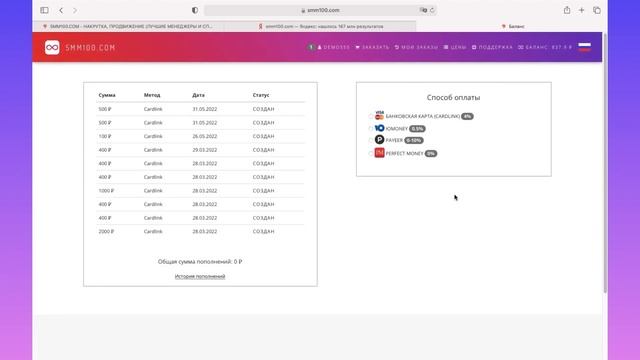Click the Cardlink cell in the 1000 ₽ row
This screenshot has height=360, width=640.
point(153,191)
